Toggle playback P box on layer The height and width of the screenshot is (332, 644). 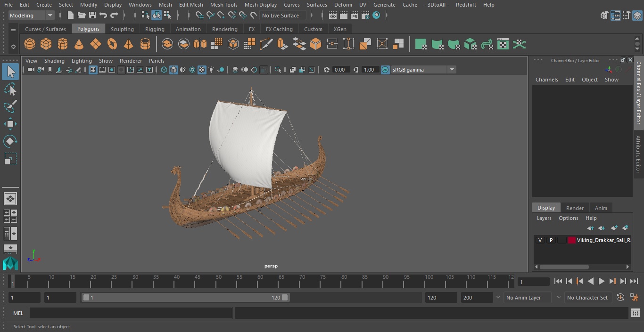pyautogui.click(x=551, y=240)
